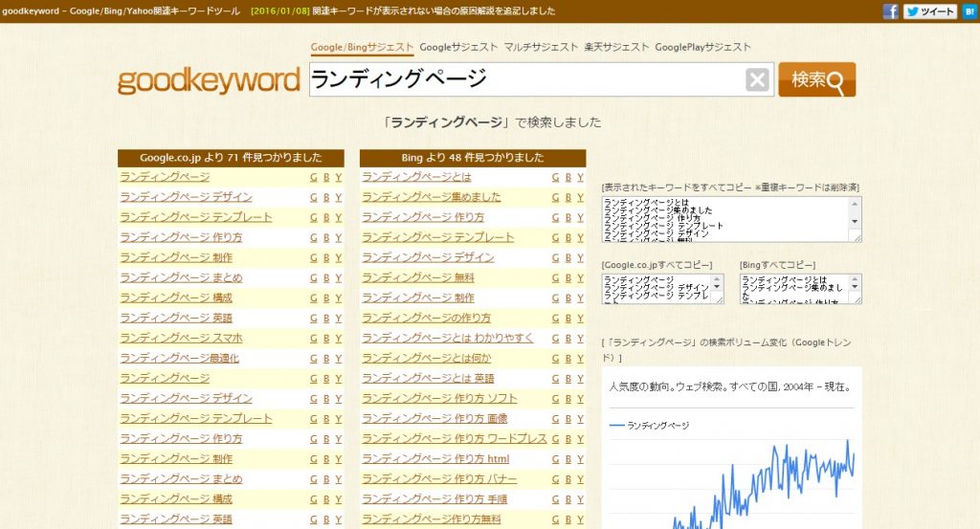Click Y in the Google list スマホ row
This screenshot has width=980, height=529.
click(x=338, y=339)
